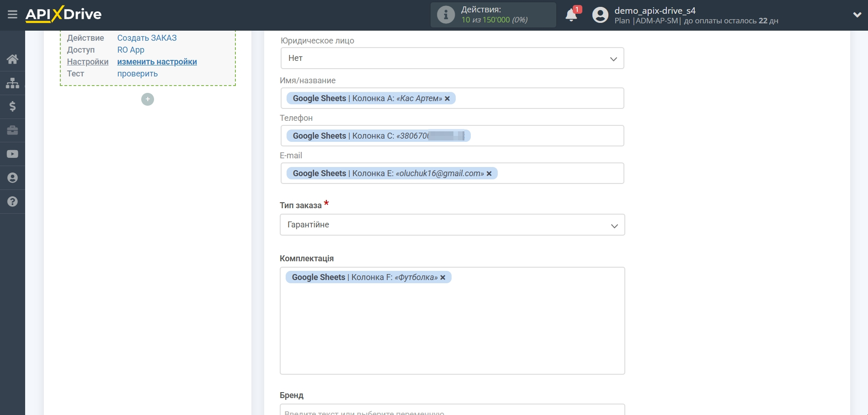Click the APIXDrive logo
Viewport: 868px width, 415px height.
tap(64, 15)
